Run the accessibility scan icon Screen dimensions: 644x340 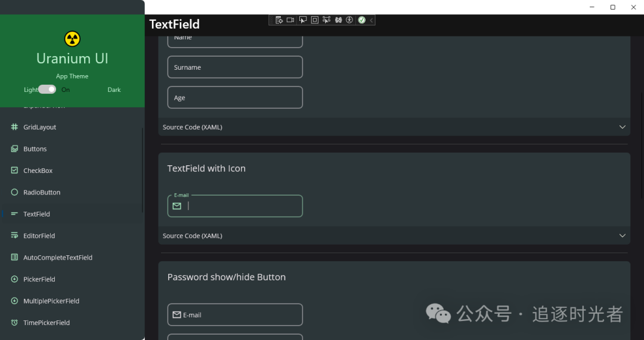click(349, 20)
